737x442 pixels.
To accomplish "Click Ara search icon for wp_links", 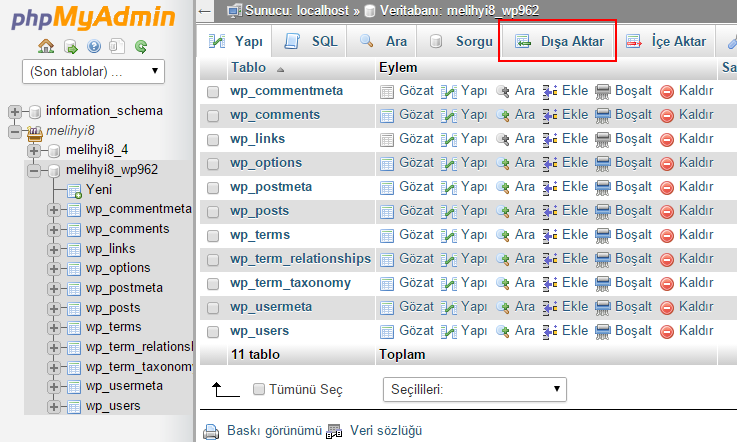I will 503,140.
